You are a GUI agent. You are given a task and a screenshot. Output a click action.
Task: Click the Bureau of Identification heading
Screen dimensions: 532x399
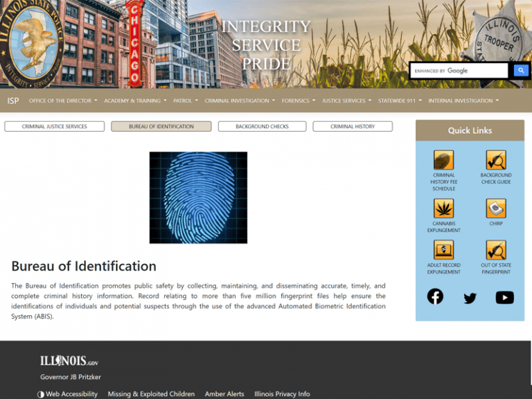tap(84, 266)
